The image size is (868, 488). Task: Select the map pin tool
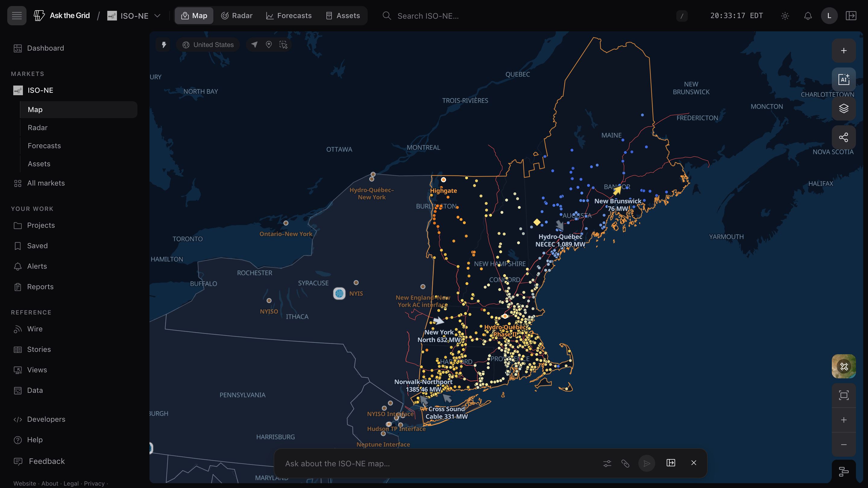[269, 45]
